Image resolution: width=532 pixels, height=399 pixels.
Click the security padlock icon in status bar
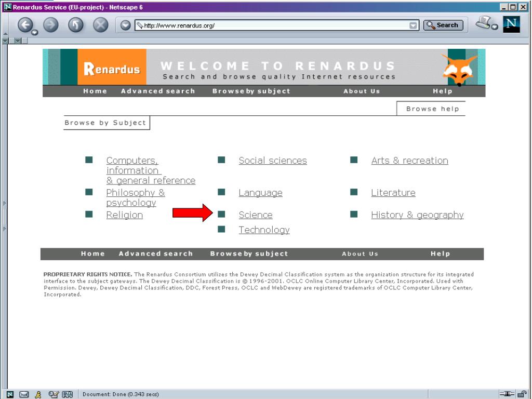point(523,394)
